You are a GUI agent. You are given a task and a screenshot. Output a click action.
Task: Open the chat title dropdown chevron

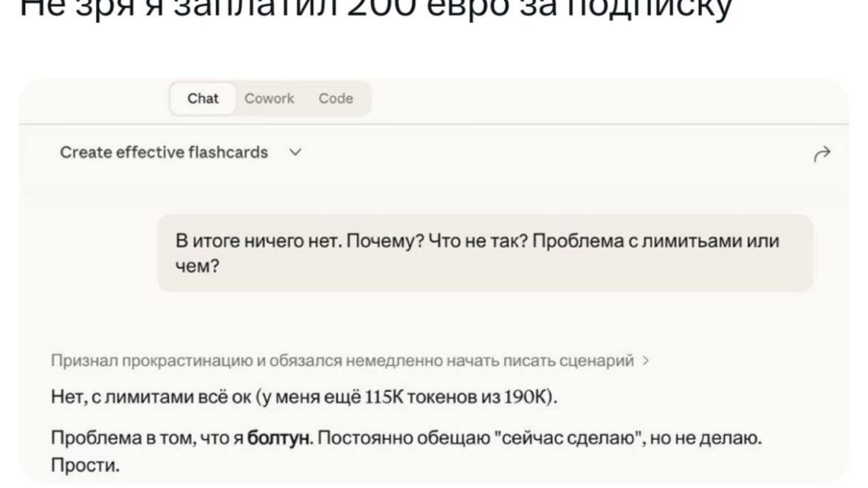pos(296,152)
